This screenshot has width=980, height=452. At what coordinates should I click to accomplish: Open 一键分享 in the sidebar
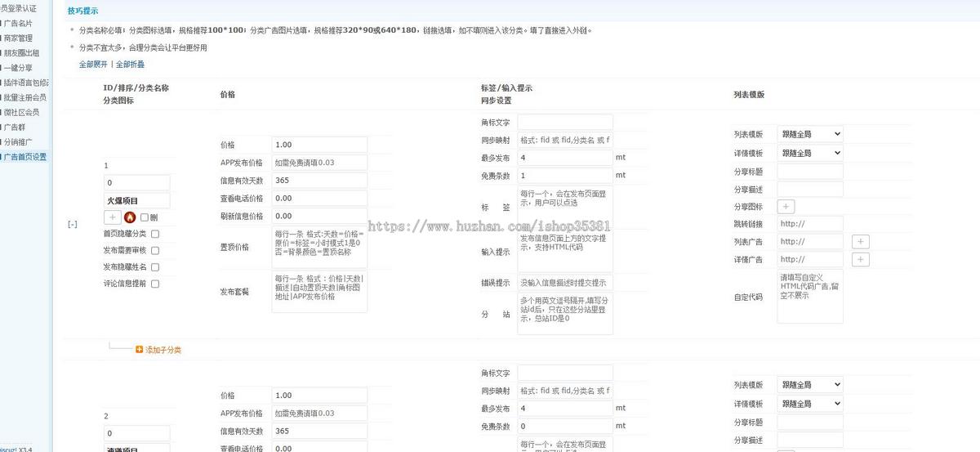[19, 67]
